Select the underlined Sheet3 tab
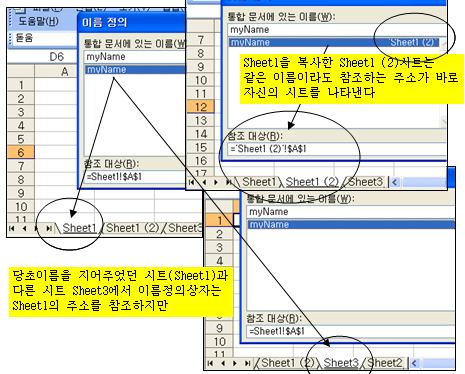This screenshot has height=374, width=465. (x=341, y=363)
